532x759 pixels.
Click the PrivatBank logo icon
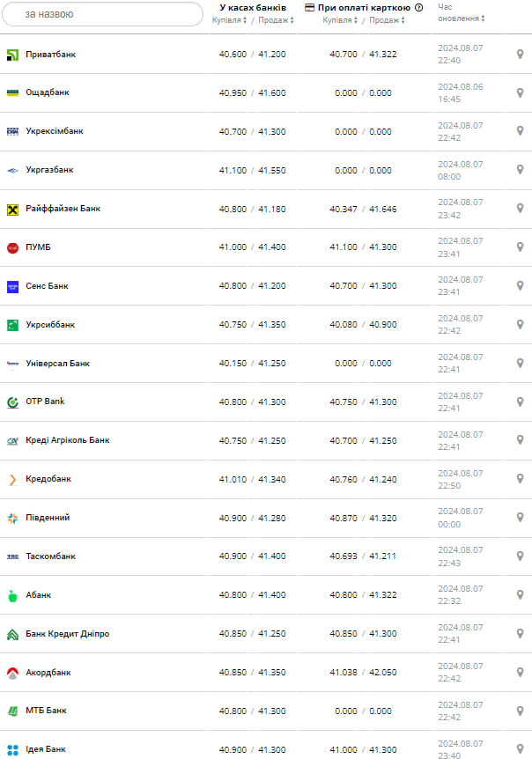(13, 55)
